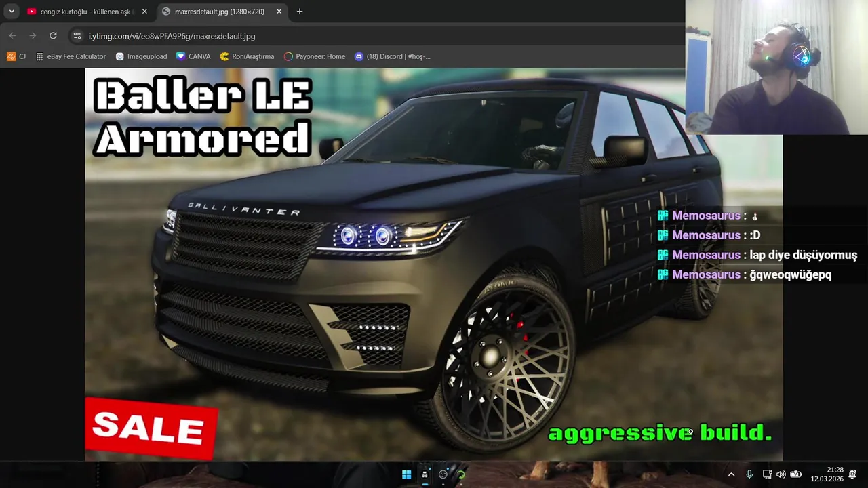
Task: Open the CANVA bookmark
Action: click(x=193, y=56)
